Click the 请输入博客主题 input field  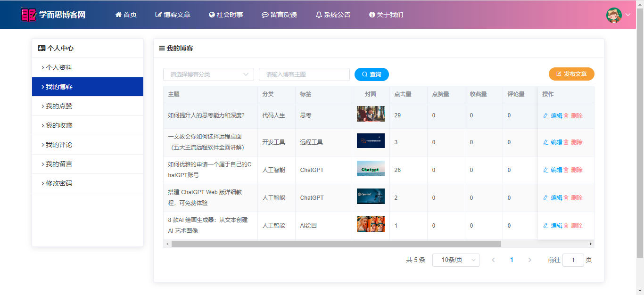(304, 74)
